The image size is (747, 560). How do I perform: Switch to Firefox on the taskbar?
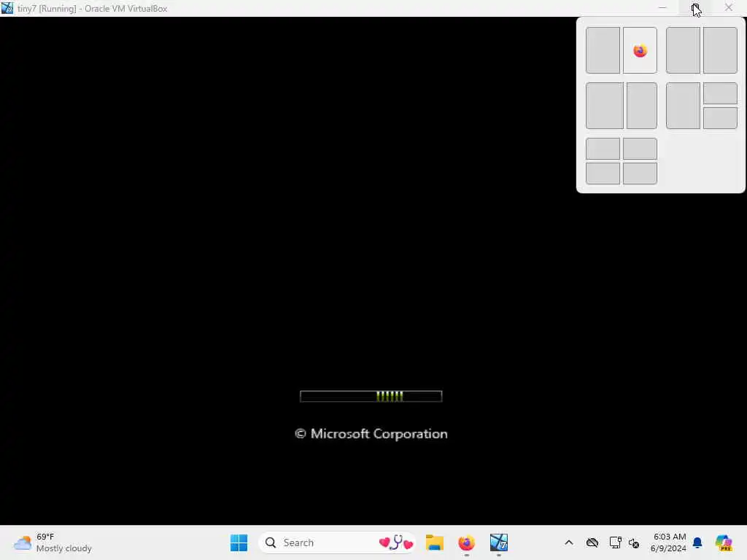pyautogui.click(x=466, y=542)
